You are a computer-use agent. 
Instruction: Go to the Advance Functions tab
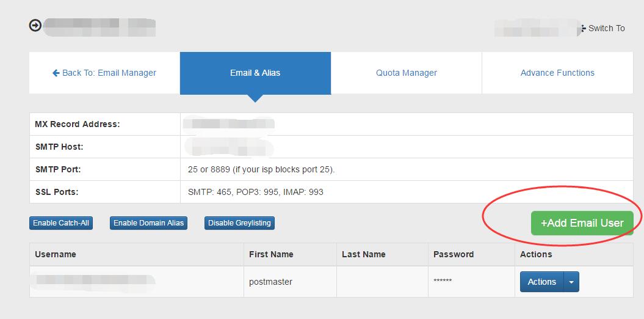(557, 73)
